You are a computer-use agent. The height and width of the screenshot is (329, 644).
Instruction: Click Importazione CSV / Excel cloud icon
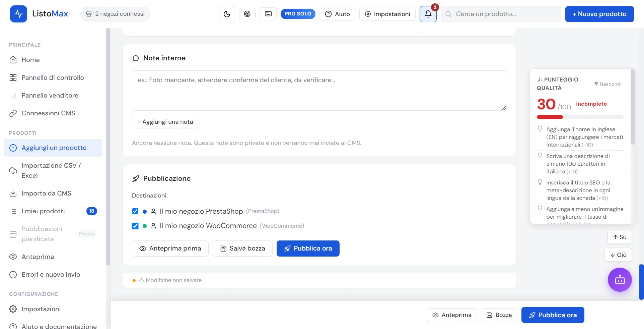pyautogui.click(x=13, y=171)
